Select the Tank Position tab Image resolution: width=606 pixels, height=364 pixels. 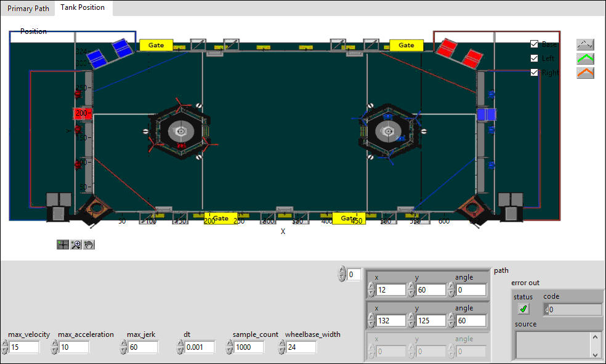click(x=83, y=8)
